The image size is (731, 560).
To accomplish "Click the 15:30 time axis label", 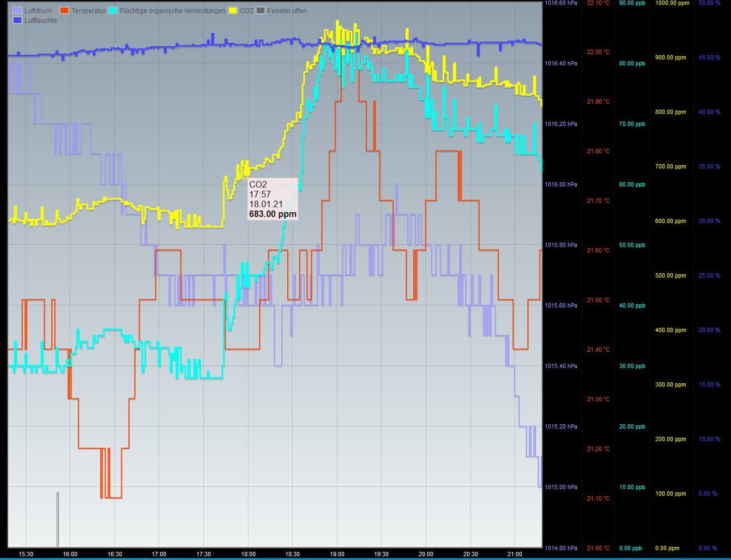I will point(26,555).
